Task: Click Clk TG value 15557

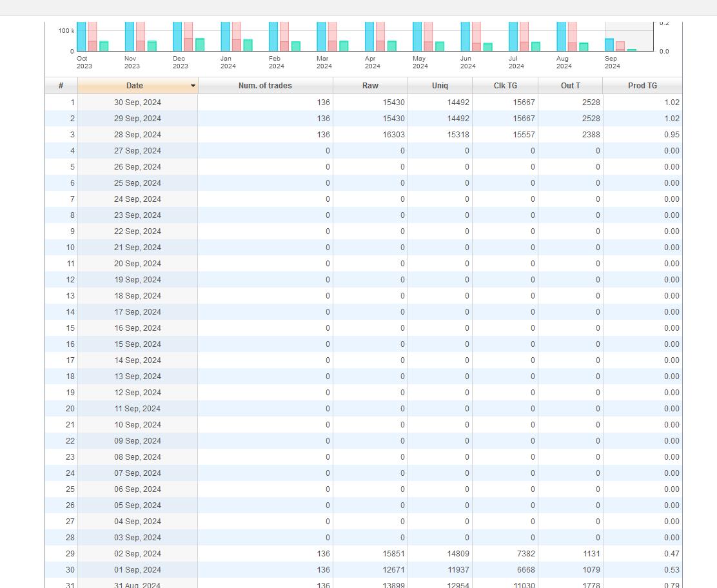Action: [524, 134]
